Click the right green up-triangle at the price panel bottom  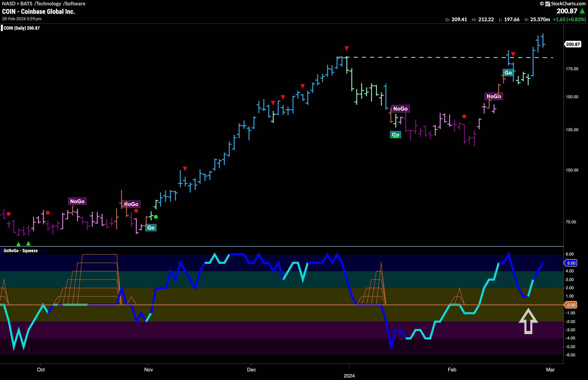coord(28,243)
